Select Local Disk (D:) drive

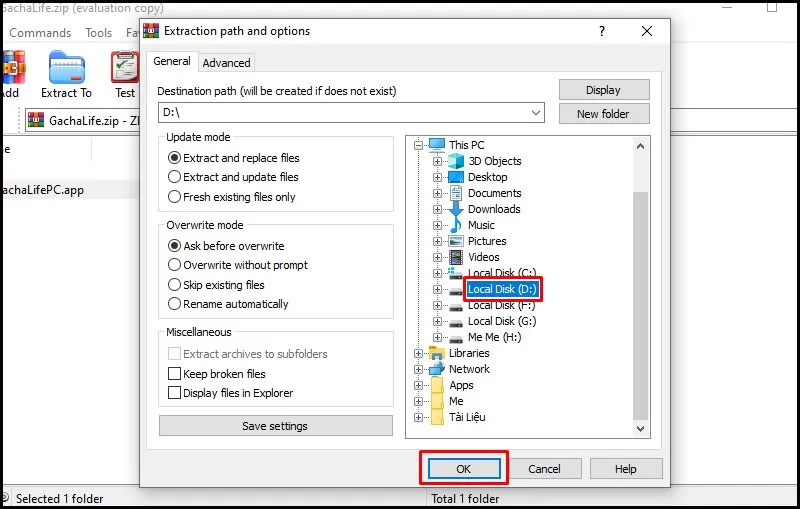tap(503, 289)
